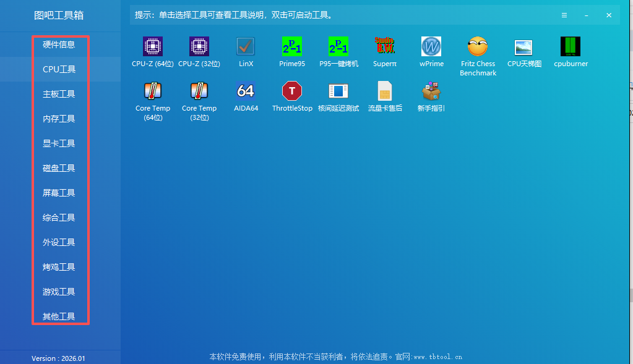Click the Core Temp (64位) icon
Viewport: 633px width, 364px height.
pyautogui.click(x=153, y=91)
